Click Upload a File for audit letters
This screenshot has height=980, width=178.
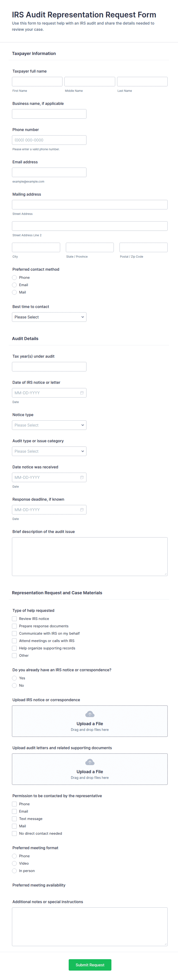click(90, 772)
